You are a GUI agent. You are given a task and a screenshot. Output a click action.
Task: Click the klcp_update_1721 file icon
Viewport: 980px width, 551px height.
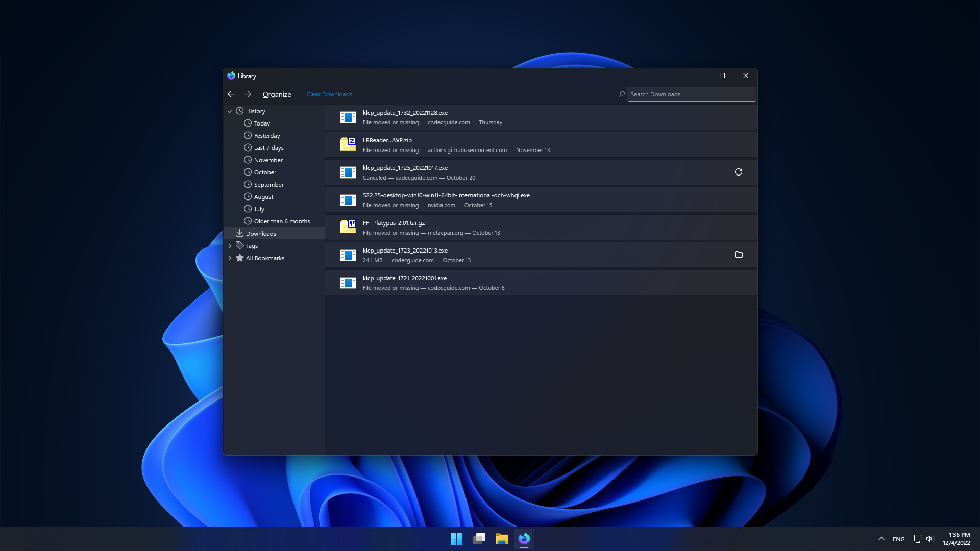pos(348,283)
